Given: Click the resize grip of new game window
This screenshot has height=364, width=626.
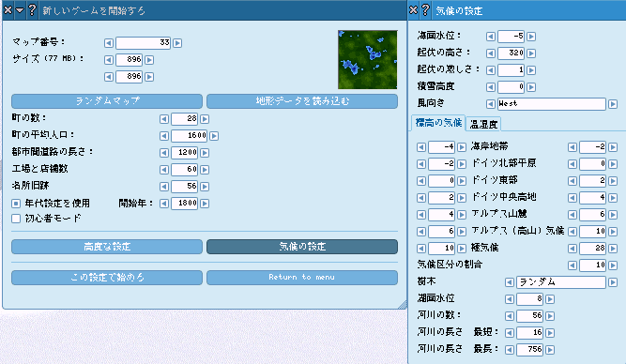Looking at the screenshot, I should (403, 305).
